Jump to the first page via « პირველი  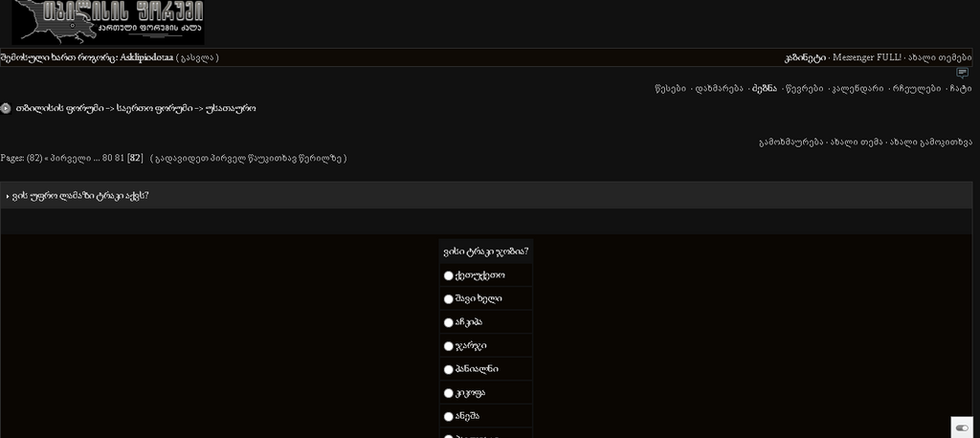[68, 158]
